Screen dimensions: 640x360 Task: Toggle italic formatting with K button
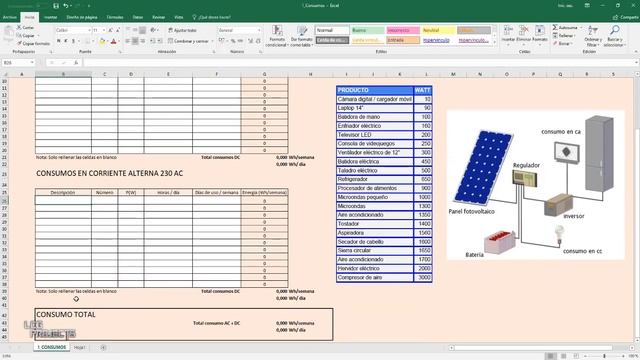pyautogui.click(x=66, y=41)
